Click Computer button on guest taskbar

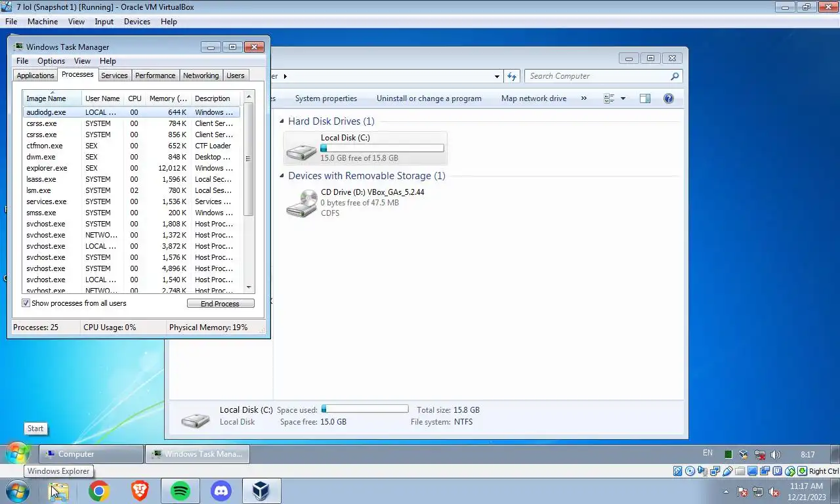point(91,454)
